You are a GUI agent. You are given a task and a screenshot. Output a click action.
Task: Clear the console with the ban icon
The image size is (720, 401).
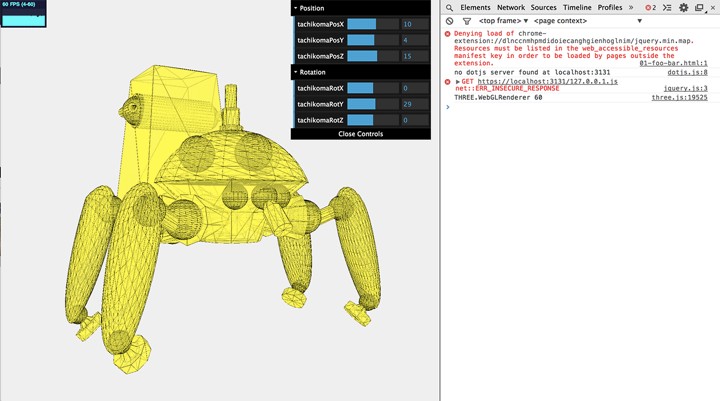450,21
